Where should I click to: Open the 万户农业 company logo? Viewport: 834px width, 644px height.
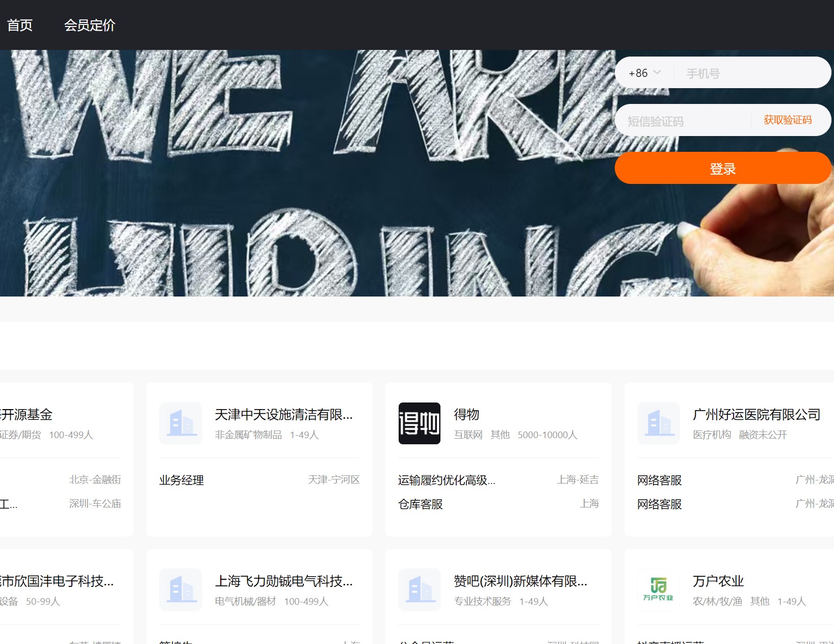point(659,590)
